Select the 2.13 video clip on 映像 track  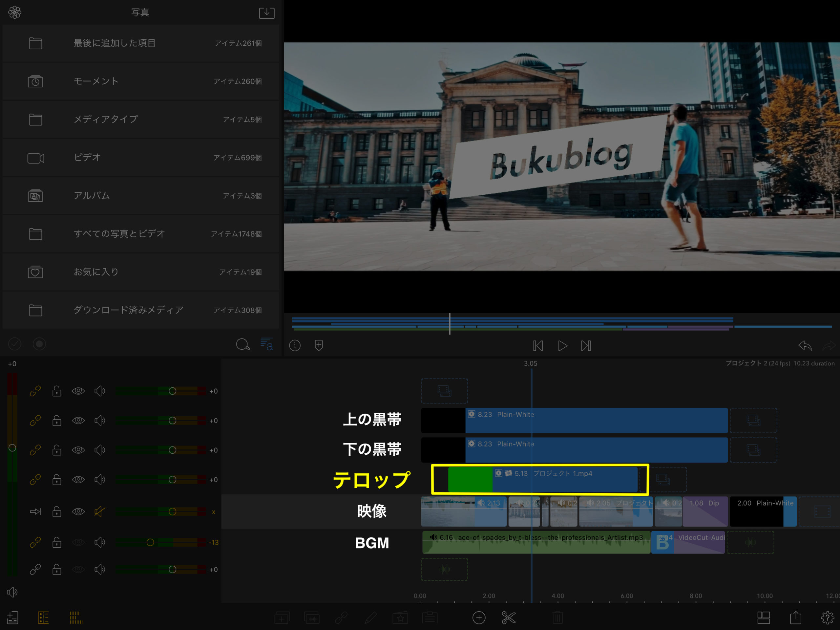click(464, 511)
